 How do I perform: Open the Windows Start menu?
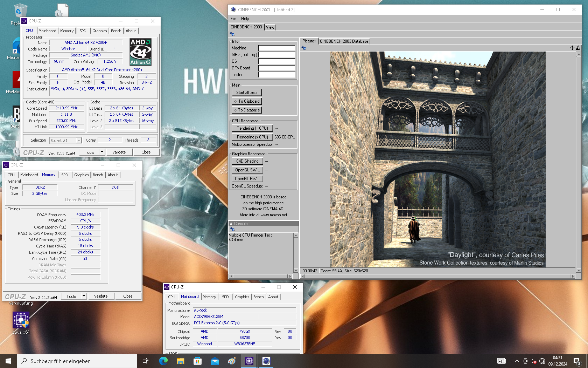[8, 361]
